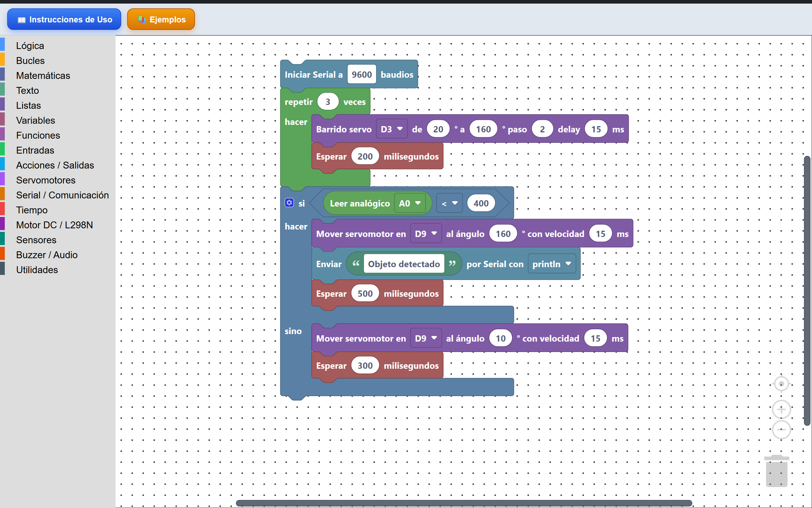Edit al ángulo 160 in si branch
Viewport: 812px width, 508px height.
click(x=503, y=233)
